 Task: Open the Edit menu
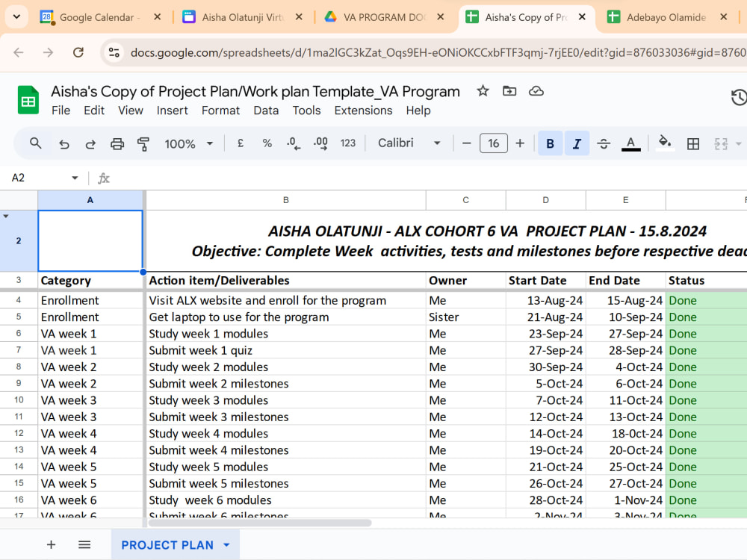(94, 111)
